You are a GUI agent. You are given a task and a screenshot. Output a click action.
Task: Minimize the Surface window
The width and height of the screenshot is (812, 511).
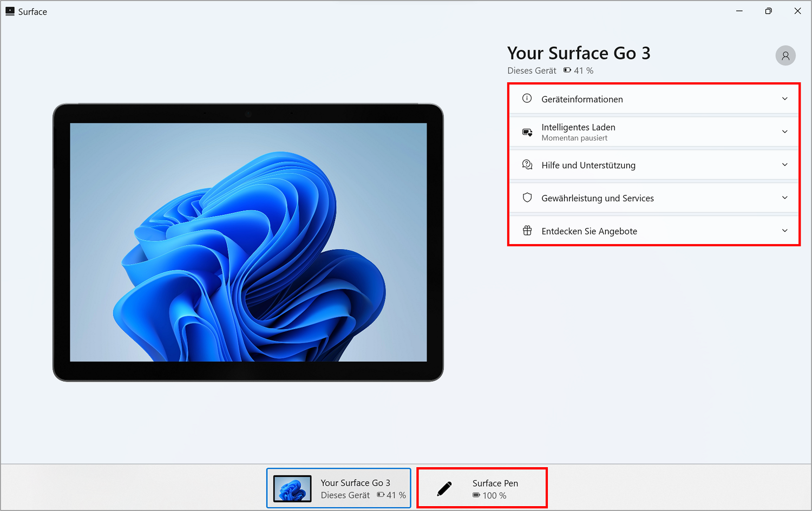pyautogui.click(x=739, y=11)
